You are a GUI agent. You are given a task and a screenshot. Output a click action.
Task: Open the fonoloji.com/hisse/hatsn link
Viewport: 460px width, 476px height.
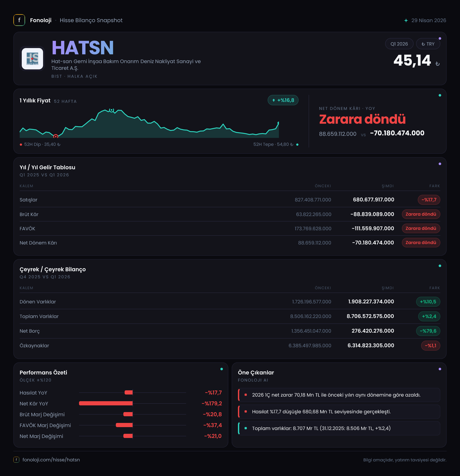pos(51,460)
